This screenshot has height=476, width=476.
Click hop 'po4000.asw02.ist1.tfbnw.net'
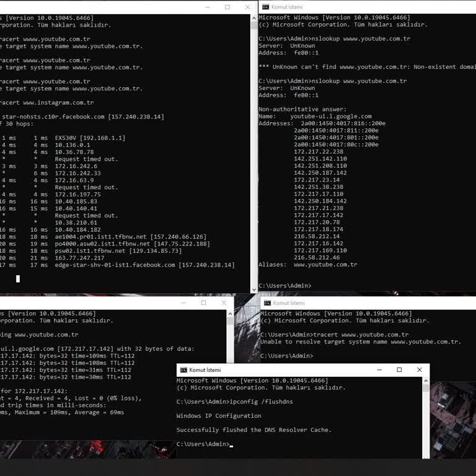[x=102, y=244]
